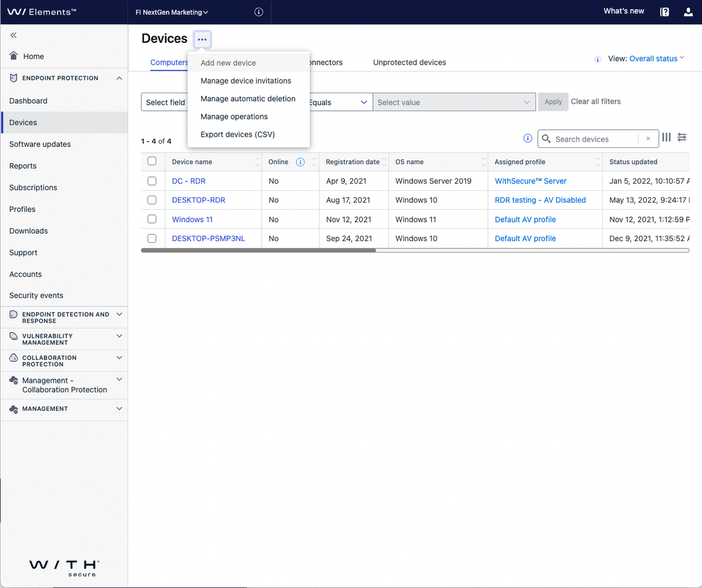Open the Default AV profile link for Windows 11
The image size is (702, 588).
(x=525, y=219)
